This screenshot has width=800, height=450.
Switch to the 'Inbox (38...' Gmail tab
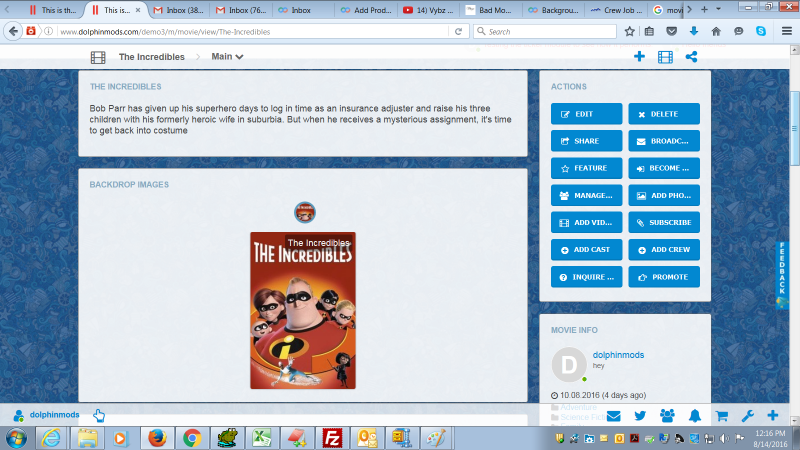click(179, 10)
